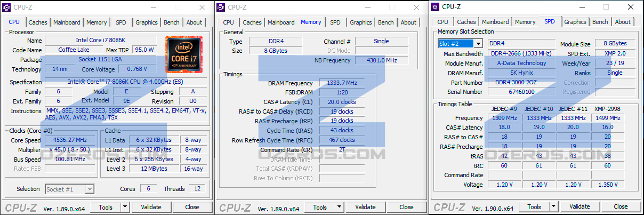Open Mainboard tab in middle CPU-Z window
644x215 pixels.
(x=281, y=22)
